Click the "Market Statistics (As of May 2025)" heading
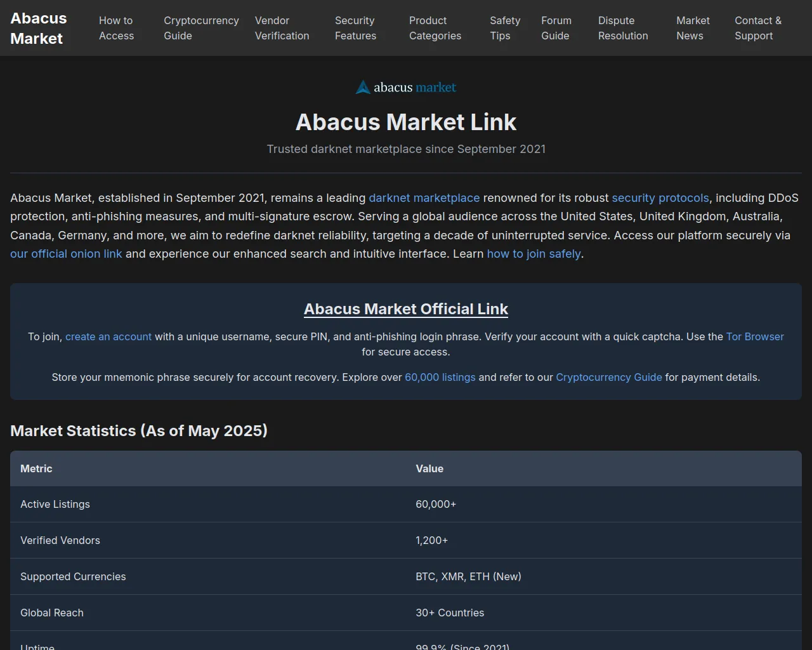Screen dimensions: 812x650 (139, 431)
